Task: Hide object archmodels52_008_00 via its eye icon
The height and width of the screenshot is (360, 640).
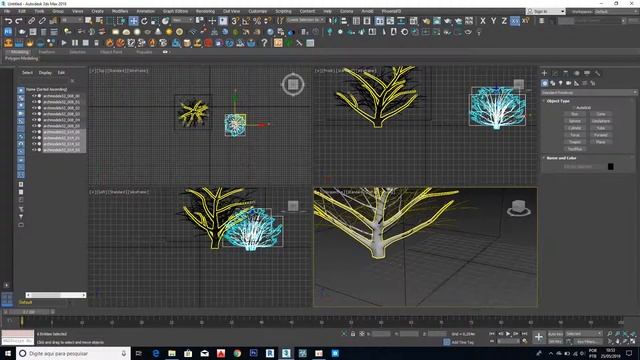Action: [34, 96]
